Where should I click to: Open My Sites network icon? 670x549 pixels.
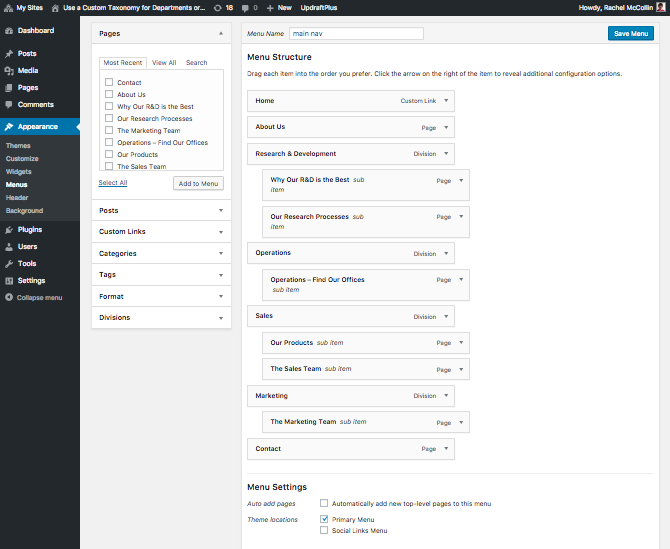tap(9, 8)
